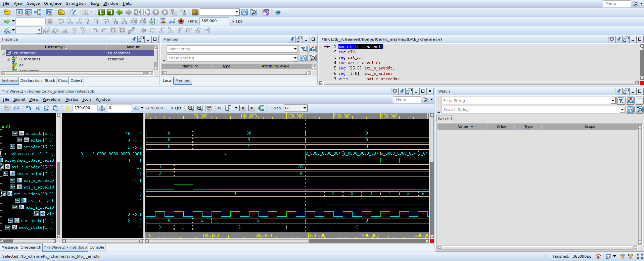Screen dimensions: 644x261
Task: Expand the u_rchannel hierarchy node
Action: coord(8,59)
